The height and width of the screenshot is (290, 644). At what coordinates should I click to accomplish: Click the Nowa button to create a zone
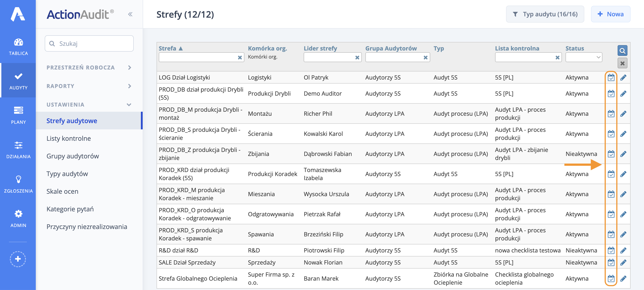pos(611,14)
